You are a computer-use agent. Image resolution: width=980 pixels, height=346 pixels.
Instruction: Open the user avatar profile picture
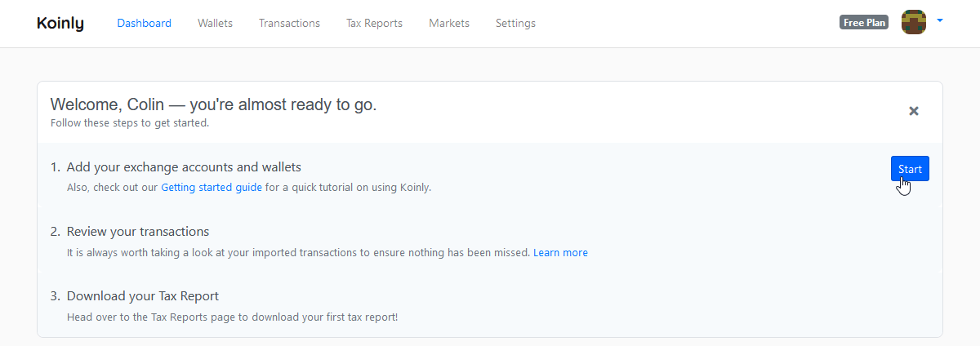914,22
